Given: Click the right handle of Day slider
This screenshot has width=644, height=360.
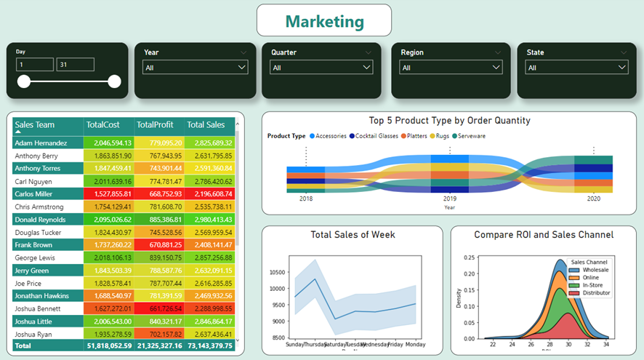Looking at the screenshot, I should pos(114,81).
